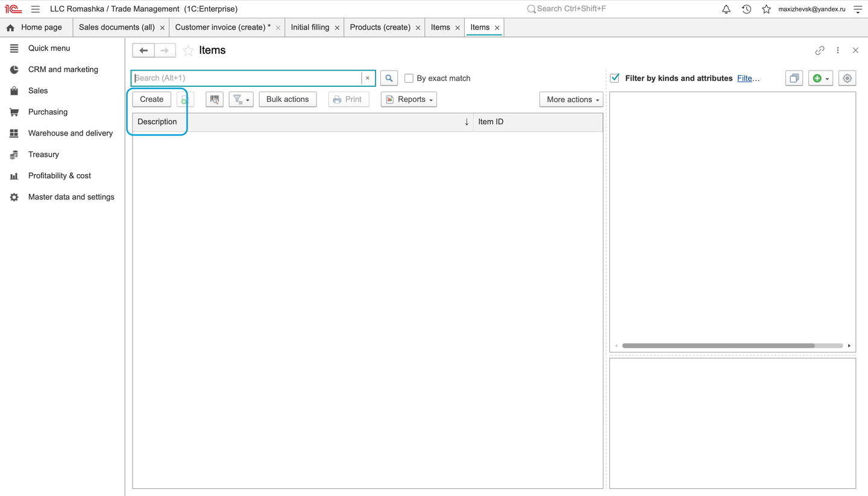The image size is (868, 496).
Task: Clear the item search field
Action: click(368, 78)
